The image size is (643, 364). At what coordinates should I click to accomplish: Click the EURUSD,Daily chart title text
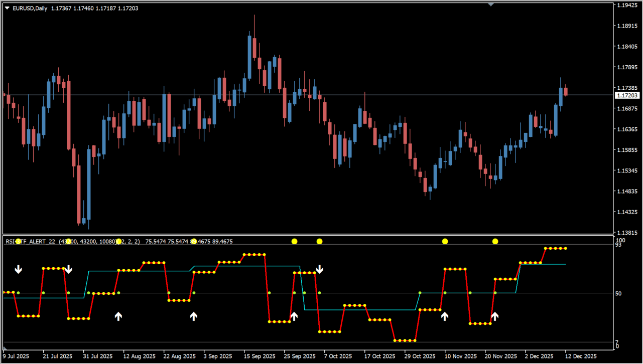coord(30,8)
